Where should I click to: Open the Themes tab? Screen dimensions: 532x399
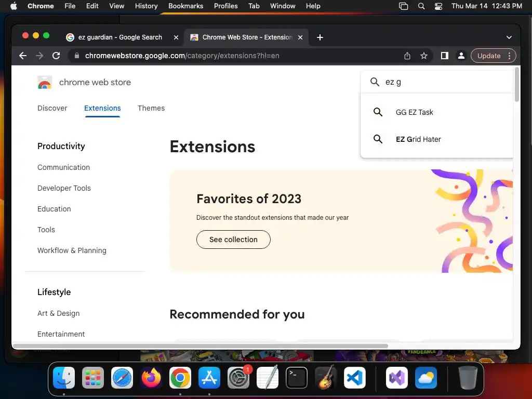(151, 108)
